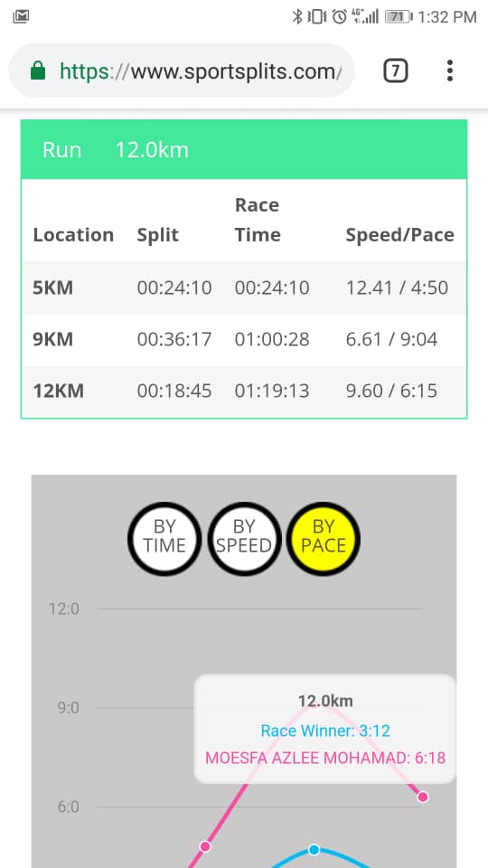Image resolution: width=488 pixels, height=868 pixels.
Task: Switch chart to BY SPEED view
Action: (x=244, y=538)
